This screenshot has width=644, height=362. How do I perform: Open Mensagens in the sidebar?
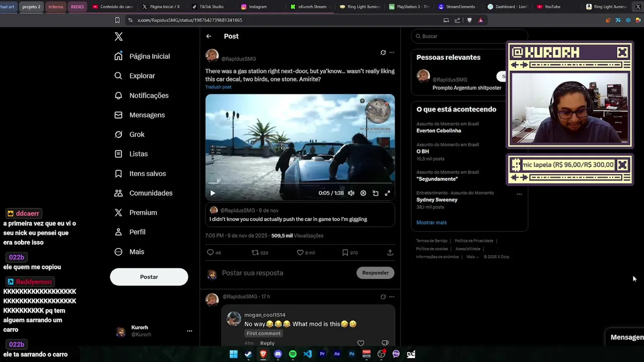coord(140,115)
